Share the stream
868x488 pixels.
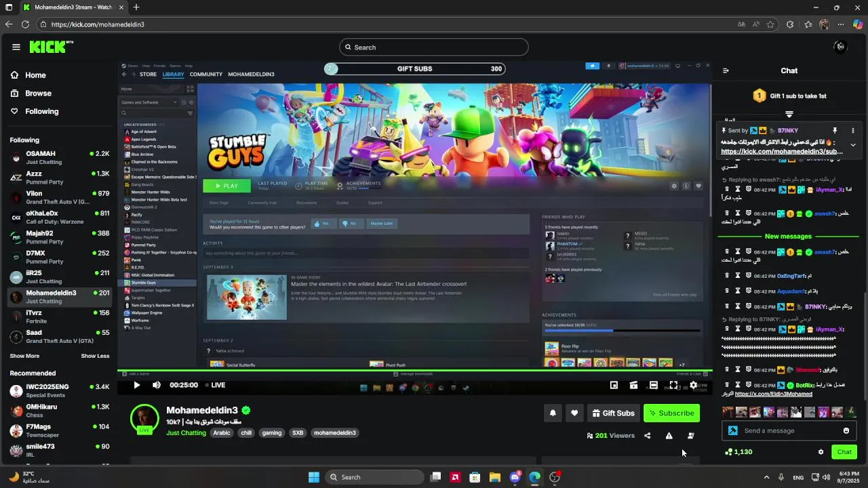coord(647,436)
